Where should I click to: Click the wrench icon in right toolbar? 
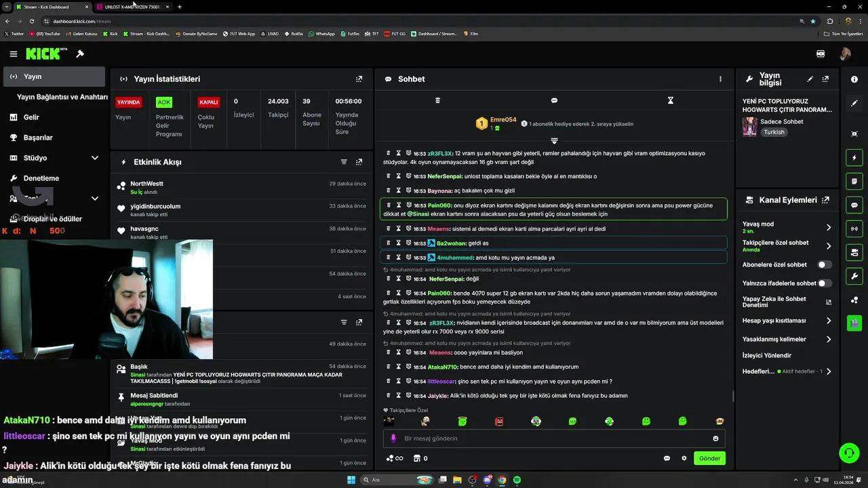[854, 276]
